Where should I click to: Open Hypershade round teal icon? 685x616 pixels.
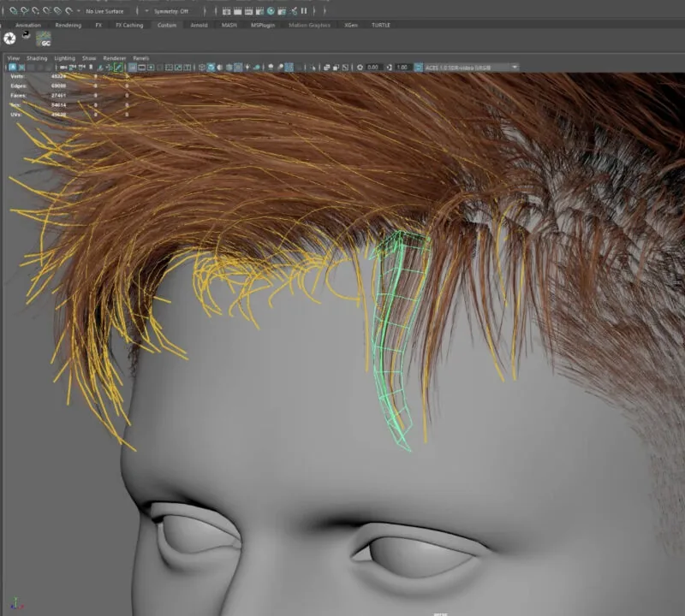(271, 11)
